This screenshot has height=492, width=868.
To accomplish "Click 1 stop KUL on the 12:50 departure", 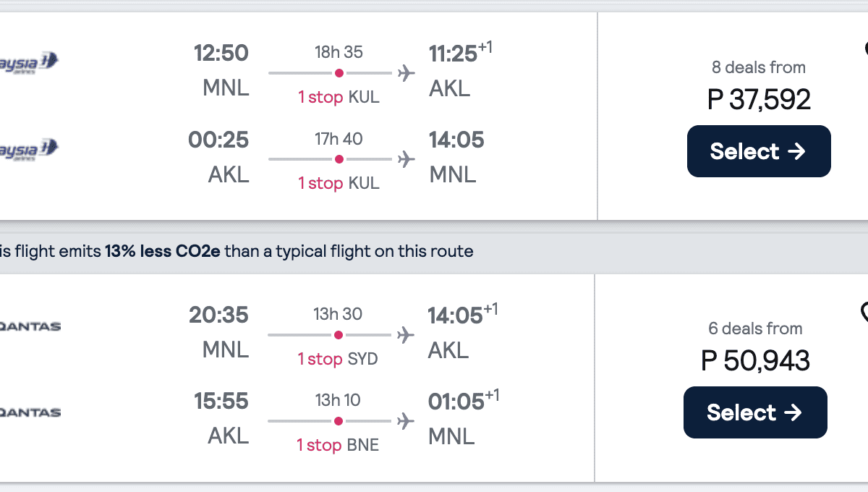I will [x=339, y=97].
